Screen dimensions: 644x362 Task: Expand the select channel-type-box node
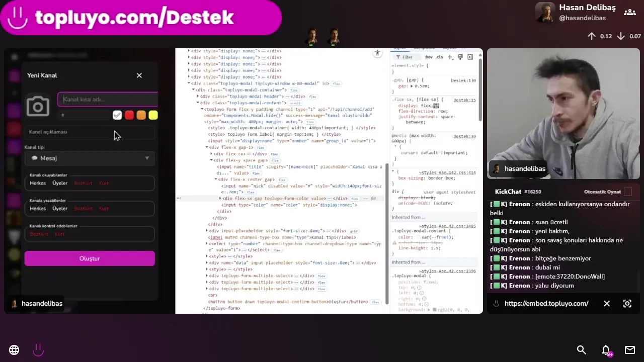207,244
